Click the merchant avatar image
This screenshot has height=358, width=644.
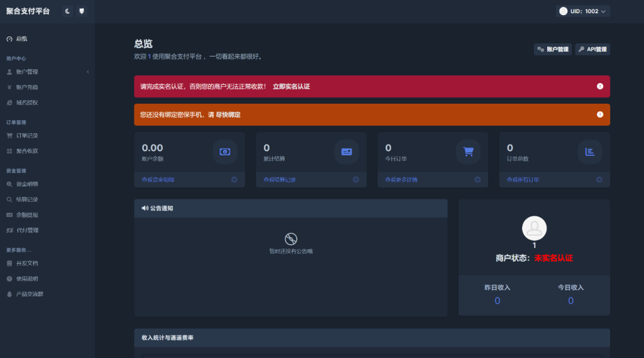534,228
